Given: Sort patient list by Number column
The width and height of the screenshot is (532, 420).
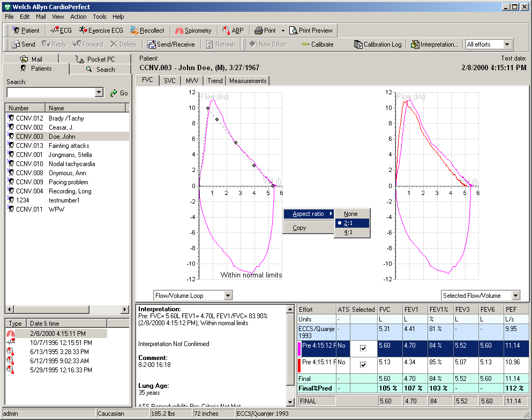Looking at the screenshot, I should (x=25, y=108).
